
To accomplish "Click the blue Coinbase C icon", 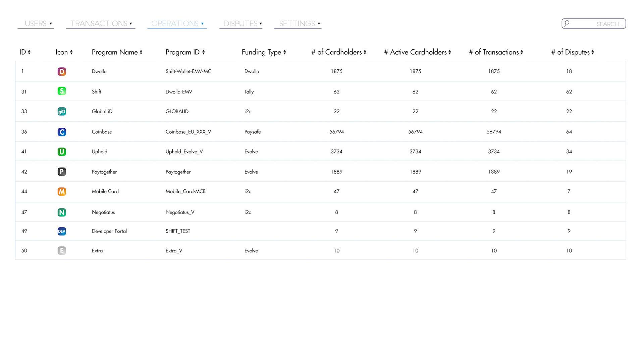I will click(62, 132).
